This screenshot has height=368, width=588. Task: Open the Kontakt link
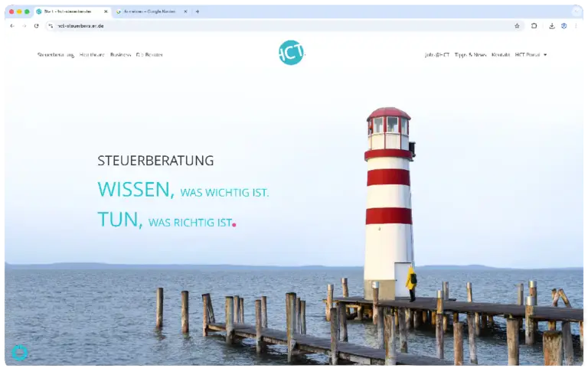pos(501,55)
